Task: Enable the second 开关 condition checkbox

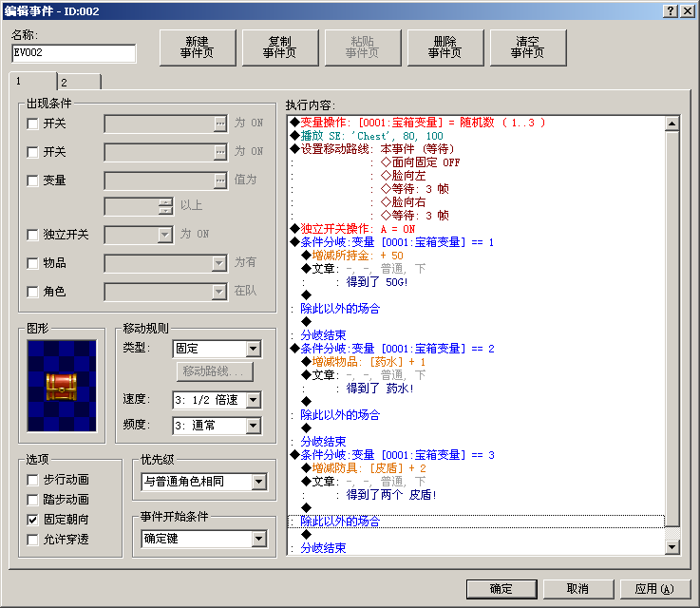Action: pyautogui.click(x=32, y=152)
